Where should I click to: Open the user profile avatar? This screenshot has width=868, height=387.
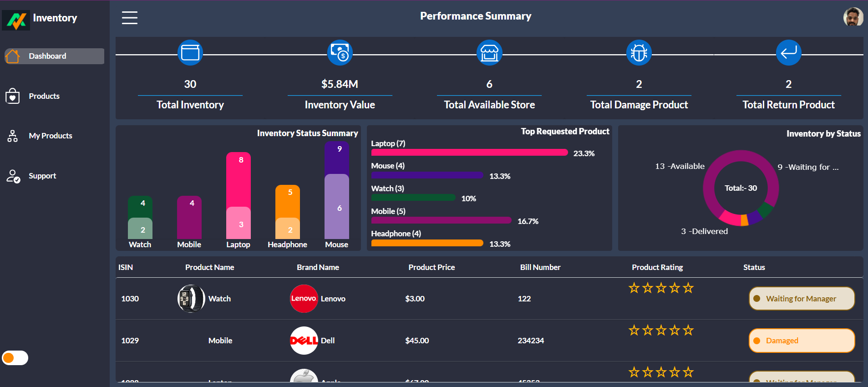(x=853, y=17)
